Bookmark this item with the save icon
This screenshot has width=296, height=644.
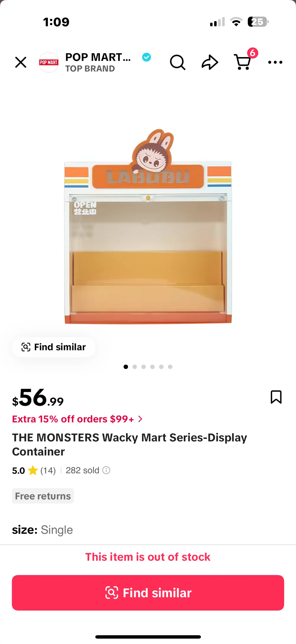[x=276, y=397]
